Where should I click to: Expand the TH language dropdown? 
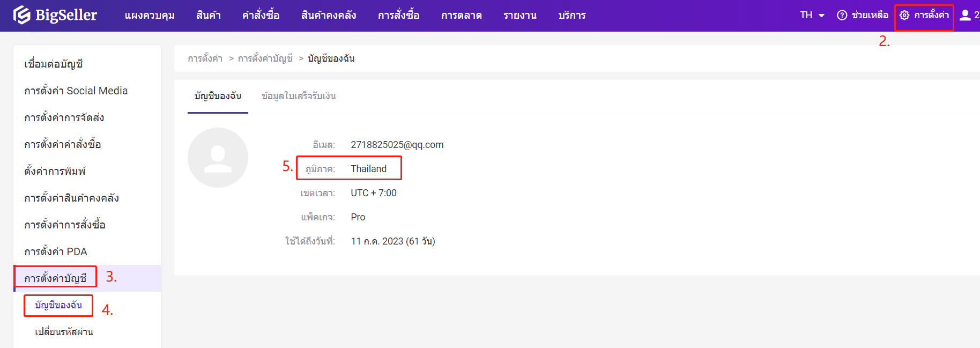coord(812,15)
